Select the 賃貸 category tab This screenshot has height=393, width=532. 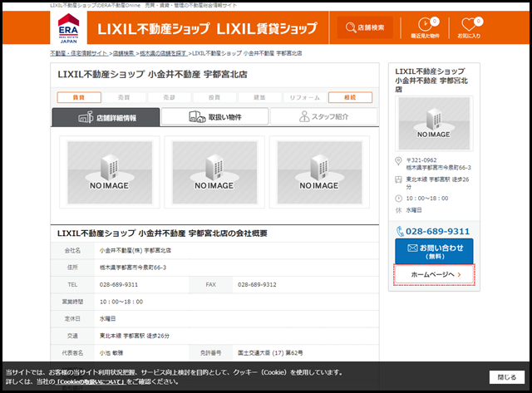coord(79,97)
